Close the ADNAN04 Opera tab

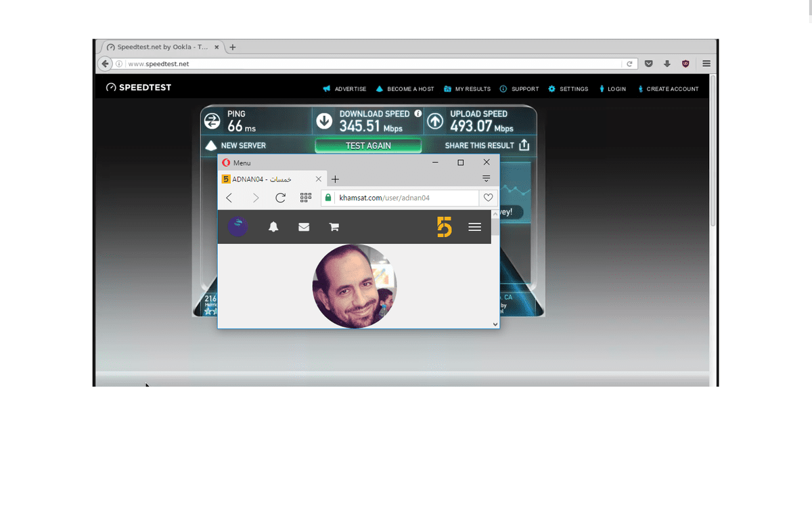318,179
